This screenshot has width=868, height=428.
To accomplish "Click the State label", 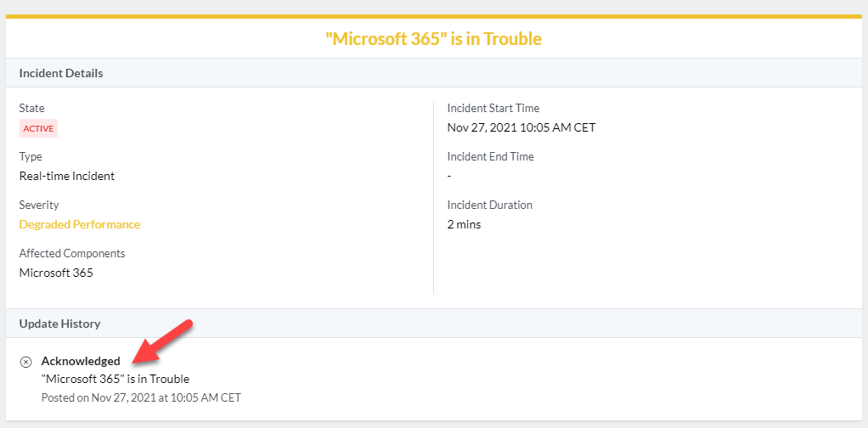I will (x=32, y=108).
